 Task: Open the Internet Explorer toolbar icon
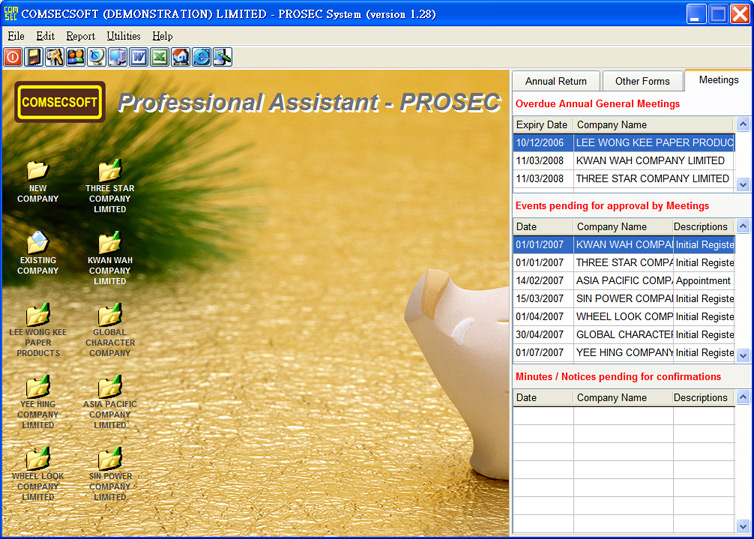(x=201, y=57)
